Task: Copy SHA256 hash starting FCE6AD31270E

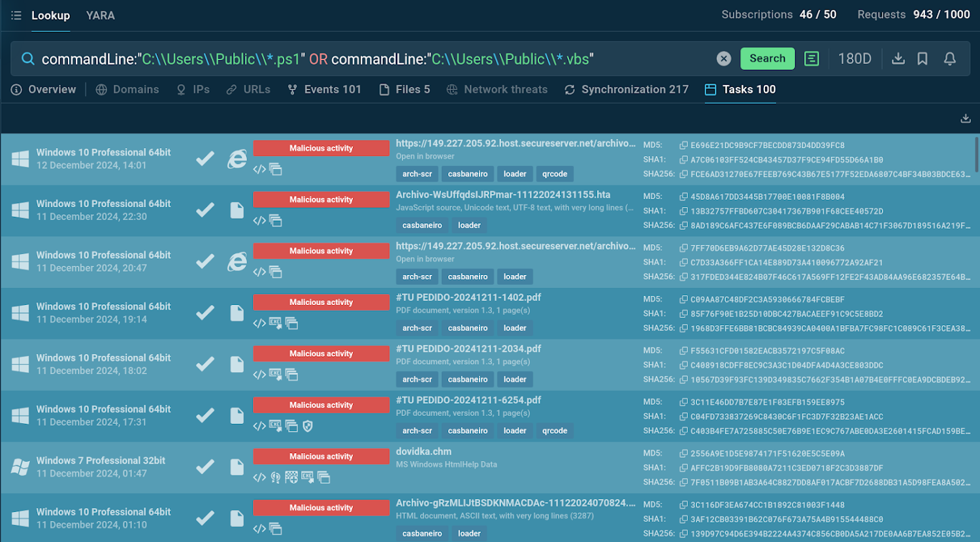Action: coord(683,174)
